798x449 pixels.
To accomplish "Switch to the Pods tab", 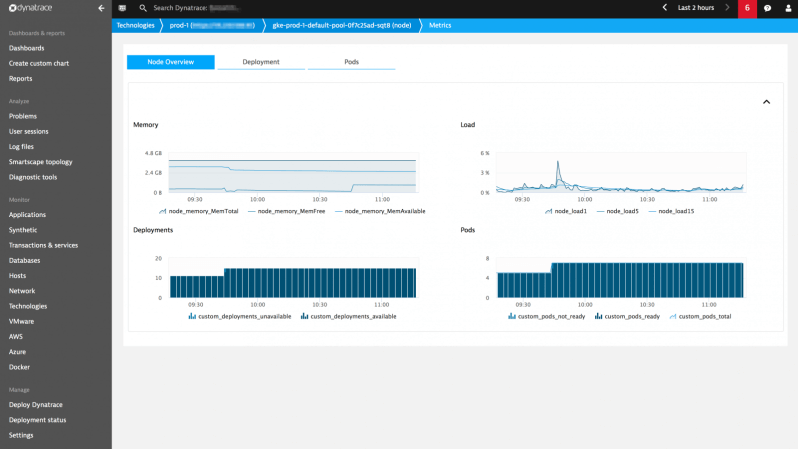I will 351,62.
